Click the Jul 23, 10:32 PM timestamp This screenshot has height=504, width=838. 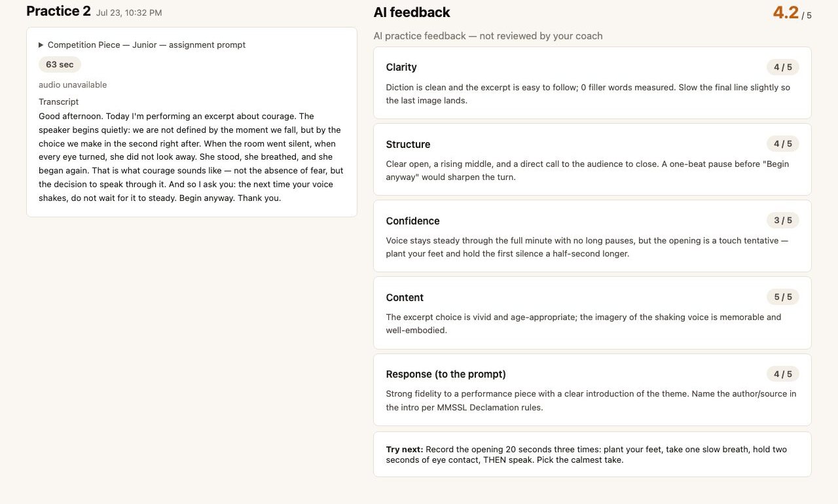(x=129, y=13)
